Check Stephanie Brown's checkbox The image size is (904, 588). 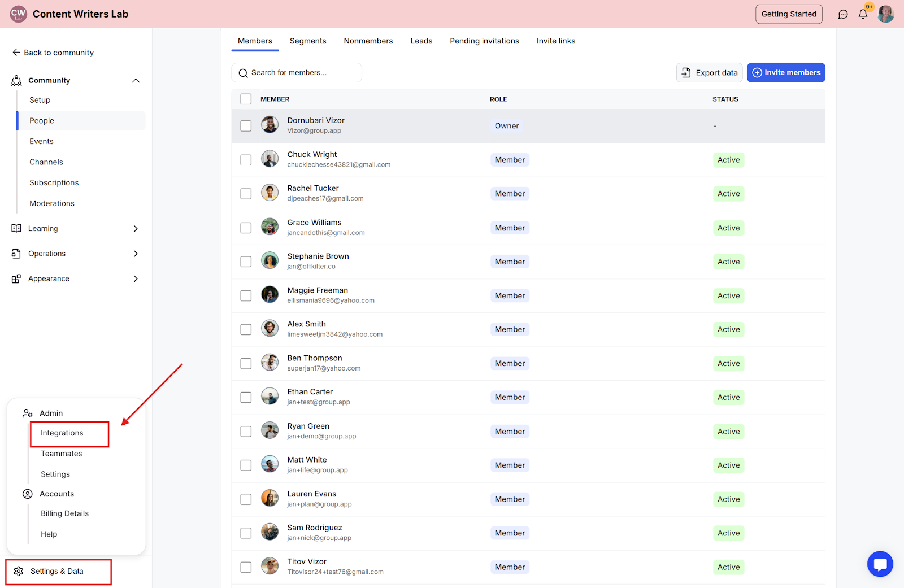click(246, 262)
